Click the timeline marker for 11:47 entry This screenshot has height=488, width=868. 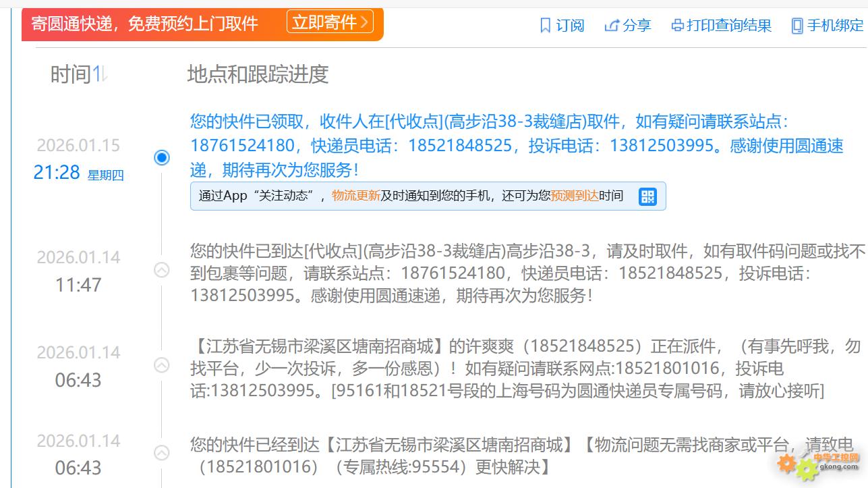coord(162,270)
